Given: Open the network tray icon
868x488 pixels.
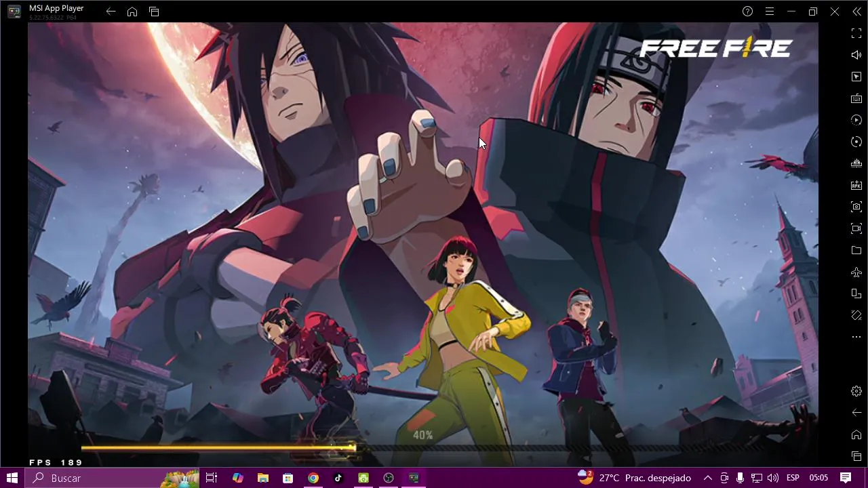Looking at the screenshot, I should pos(757,478).
